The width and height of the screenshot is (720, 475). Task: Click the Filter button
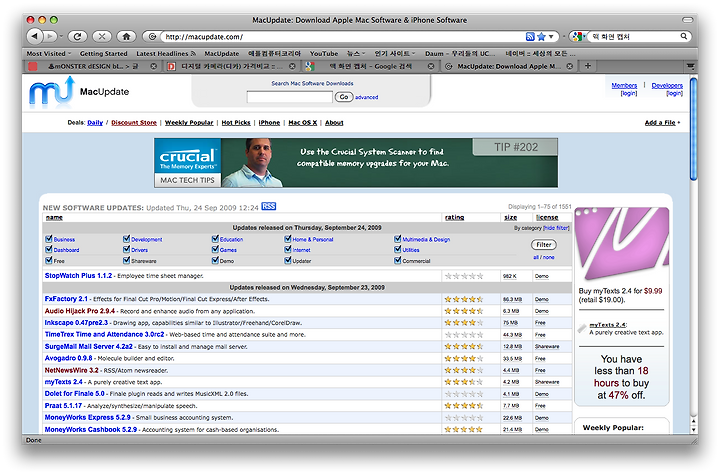click(544, 245)
